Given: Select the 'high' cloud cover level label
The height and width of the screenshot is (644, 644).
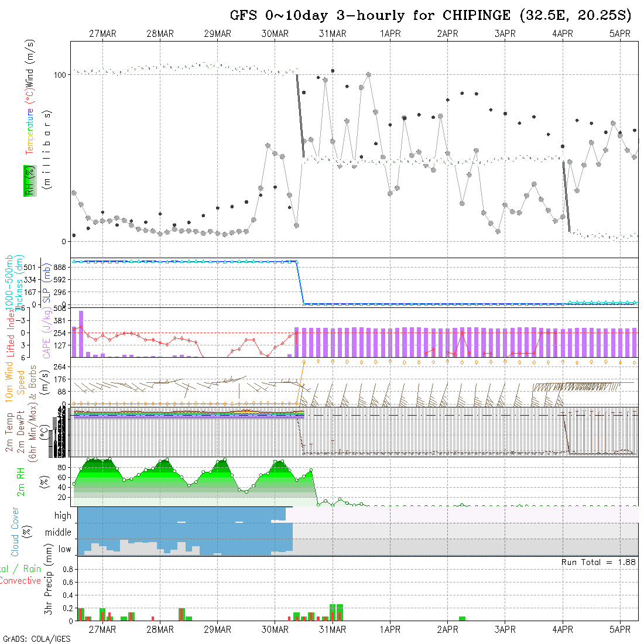Looking at the screenshot, I should 63,516.
